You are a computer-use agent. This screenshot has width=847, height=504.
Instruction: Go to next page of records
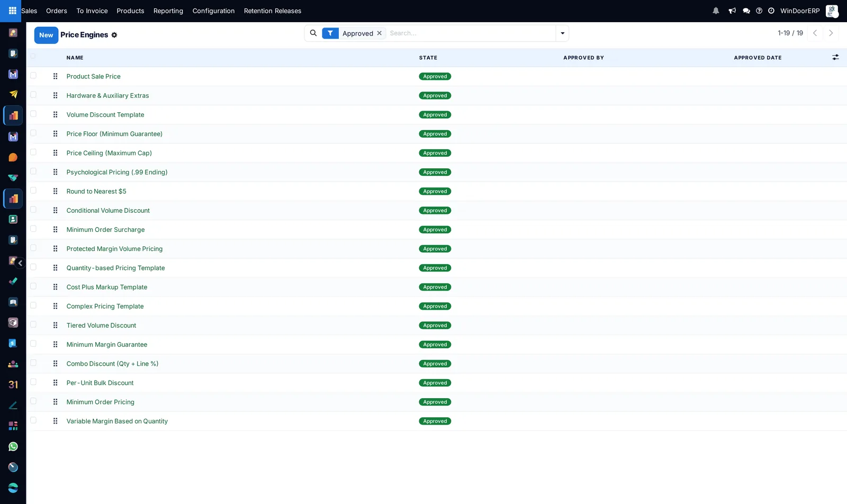coord(831,33)
